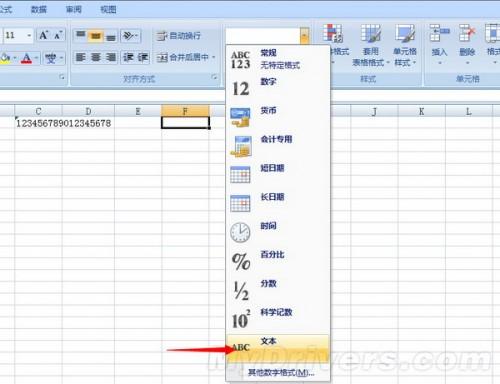Switch to the 审阅 (Review) ribbon tab
The image size is (500, 384).
[x=73, y=9]
